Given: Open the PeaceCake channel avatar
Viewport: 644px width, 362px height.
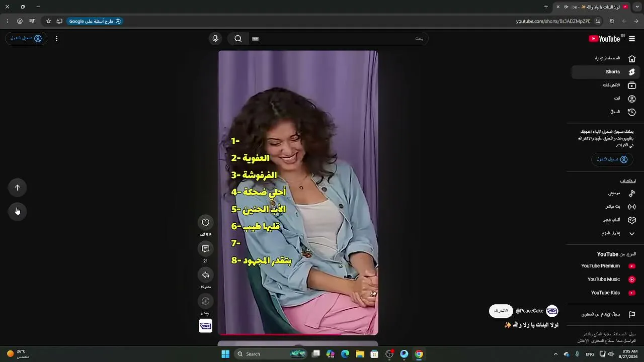Looking at the screenshot, I should 552,311.
